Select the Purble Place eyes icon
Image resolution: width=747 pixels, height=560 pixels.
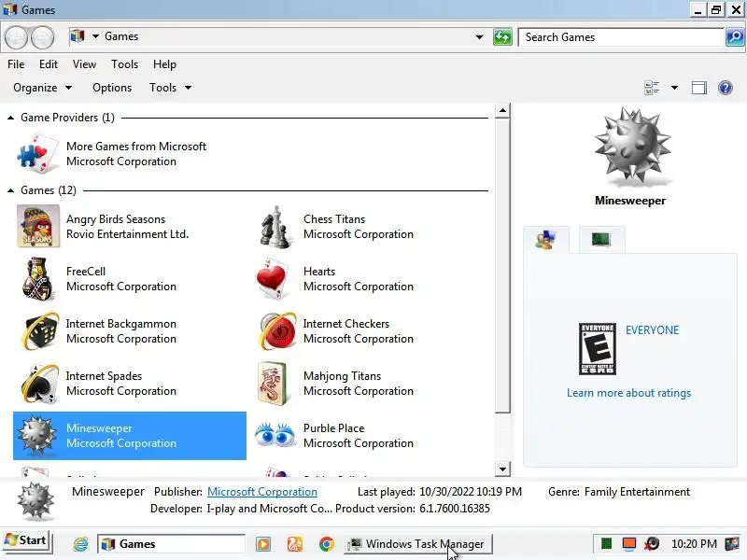[275, 434]
